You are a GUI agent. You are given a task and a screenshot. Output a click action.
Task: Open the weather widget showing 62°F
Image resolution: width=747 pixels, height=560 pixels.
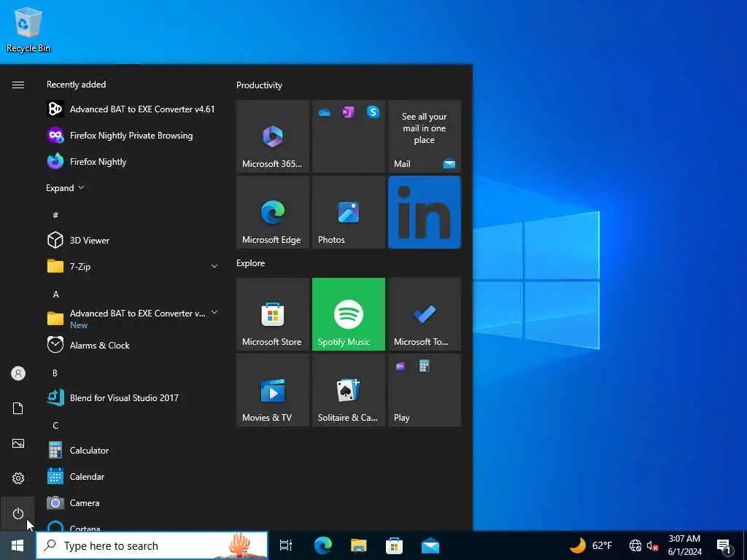click(591, 545)
